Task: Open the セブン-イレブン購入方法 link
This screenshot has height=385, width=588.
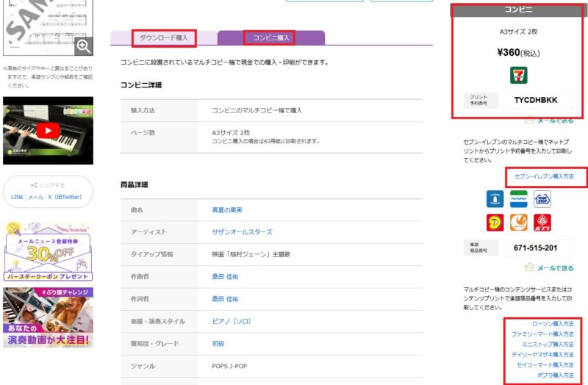Action: click(544, 177)
